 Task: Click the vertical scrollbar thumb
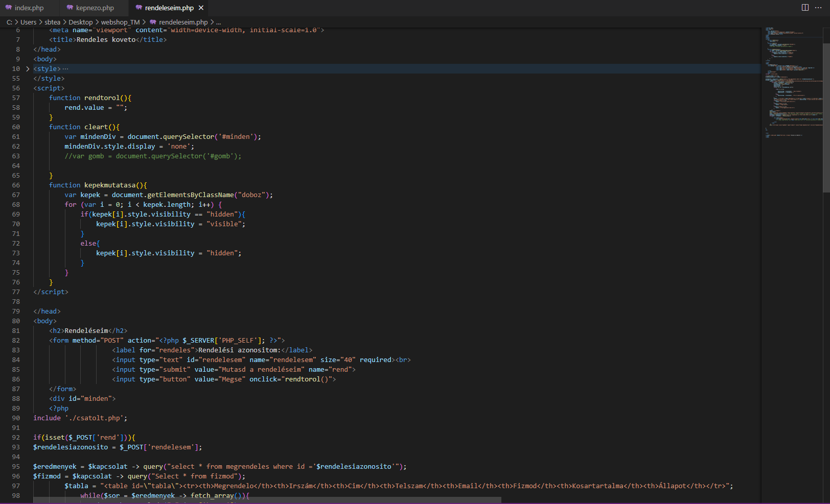826,117
